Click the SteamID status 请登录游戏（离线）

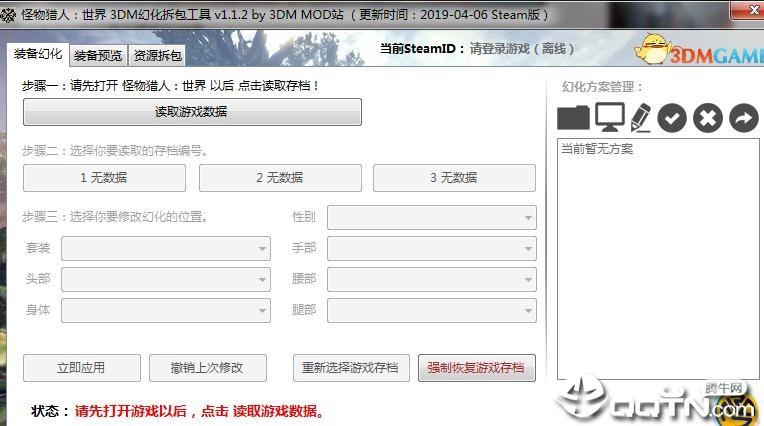[x=522, y=49]
